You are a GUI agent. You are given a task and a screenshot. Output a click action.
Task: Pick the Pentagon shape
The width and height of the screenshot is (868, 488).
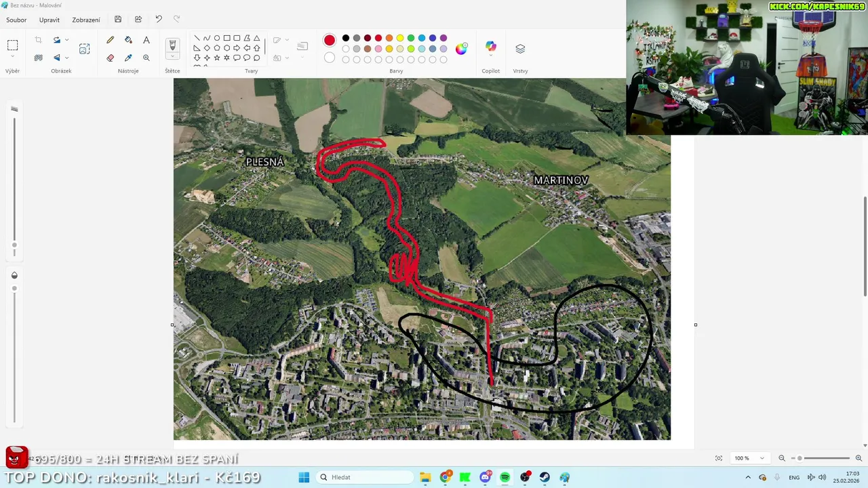point(217,48)
